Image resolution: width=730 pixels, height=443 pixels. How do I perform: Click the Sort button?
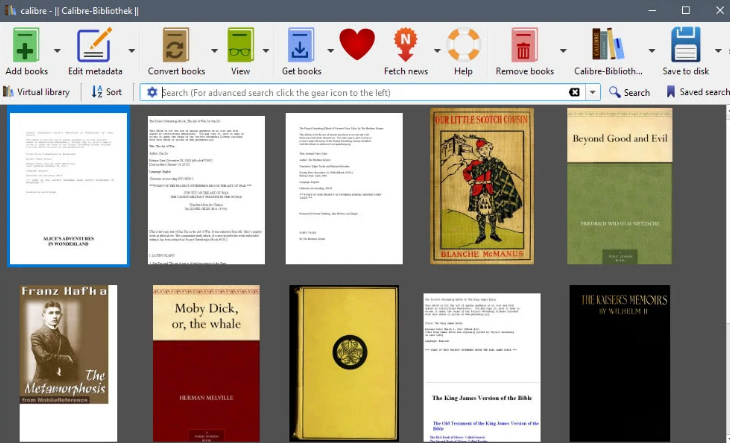click(107, 92)
